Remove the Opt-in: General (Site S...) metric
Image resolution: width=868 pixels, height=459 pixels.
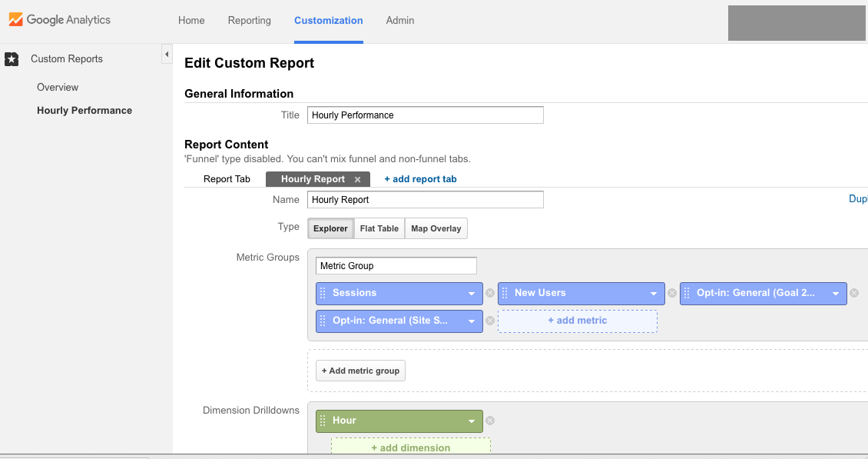point(489,321)
